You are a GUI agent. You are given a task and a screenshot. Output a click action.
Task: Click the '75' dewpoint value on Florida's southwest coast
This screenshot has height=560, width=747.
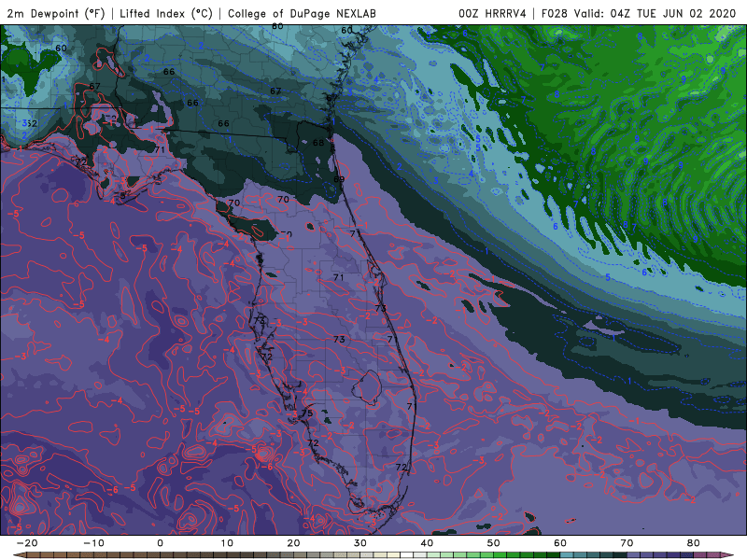307,413
